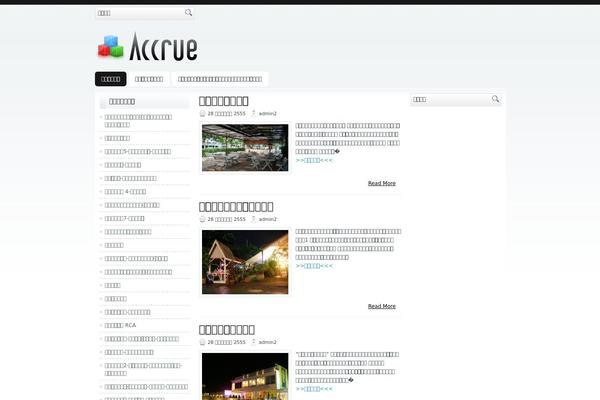The width and height of the screenshot is (600, 400).
Task: Open the illuminated building at night thumbnail
Action: click(245, 376)
